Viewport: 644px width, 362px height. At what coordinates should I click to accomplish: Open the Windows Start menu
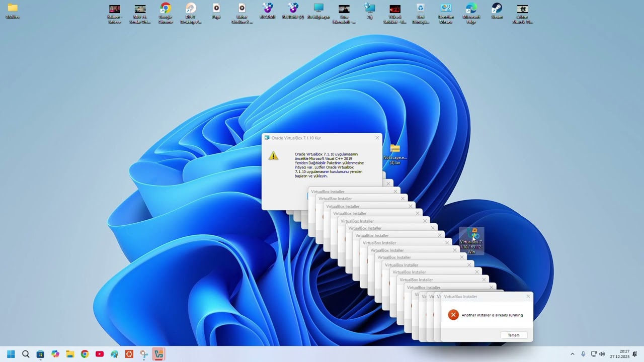click(x=11, y=354)
